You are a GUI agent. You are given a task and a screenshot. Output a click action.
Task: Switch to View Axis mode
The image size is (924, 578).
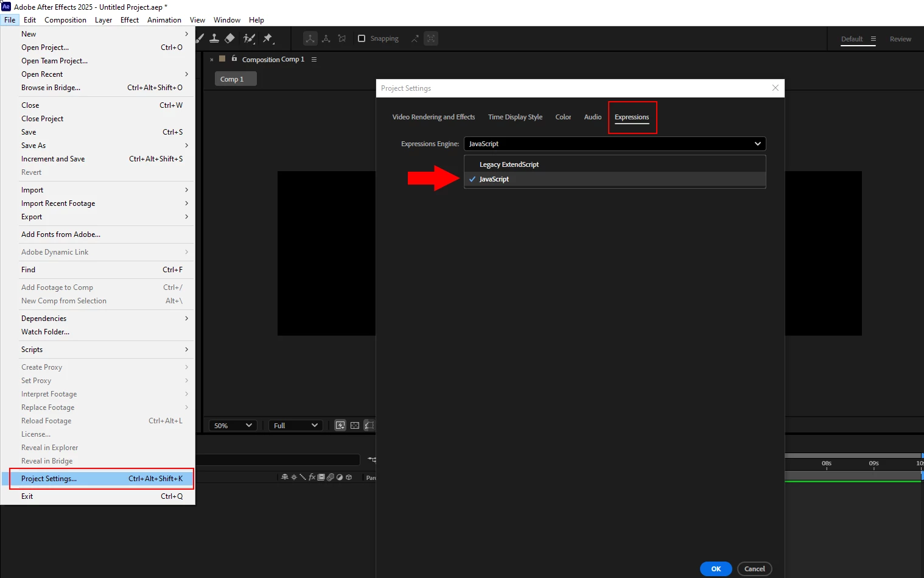[342, 38]
